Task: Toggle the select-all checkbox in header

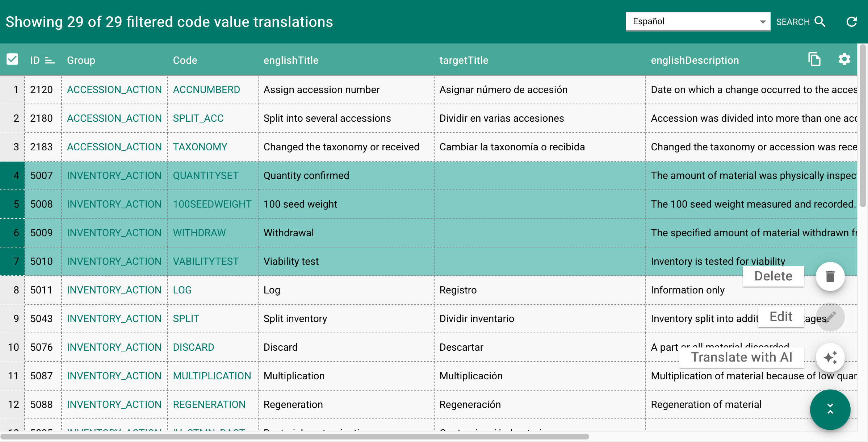Action: coord(12,59)
